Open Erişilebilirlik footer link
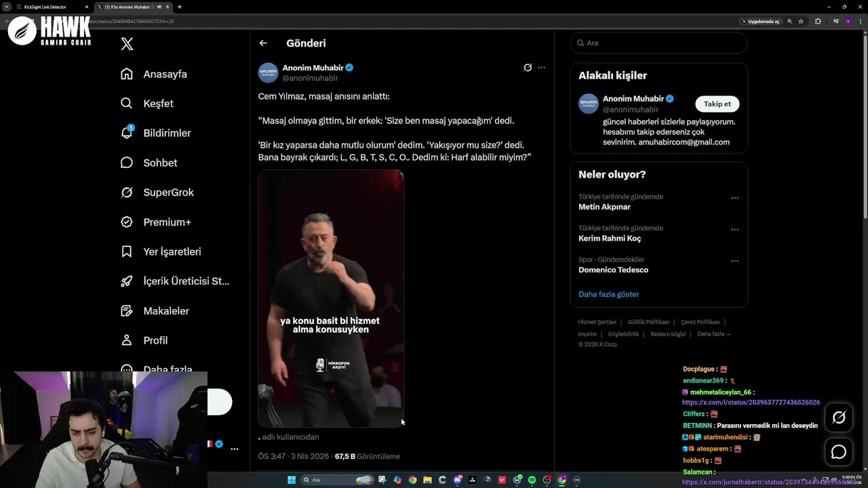The height and width of the screenshot is (488, 868). coord(623,334)
